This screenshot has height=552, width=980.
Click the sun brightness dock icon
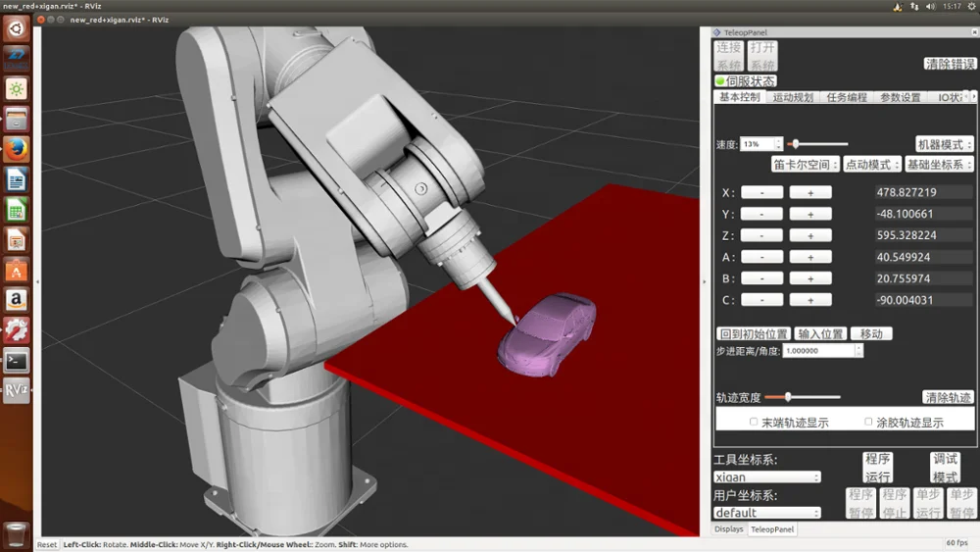click(x=17, y=89)
